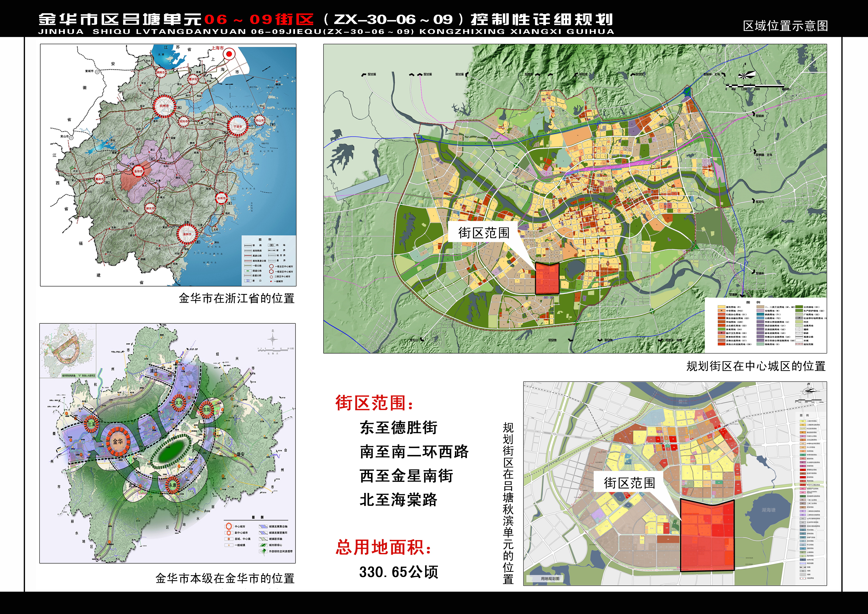Click the 婺江 river label in Lvtang map

[683, 401]
